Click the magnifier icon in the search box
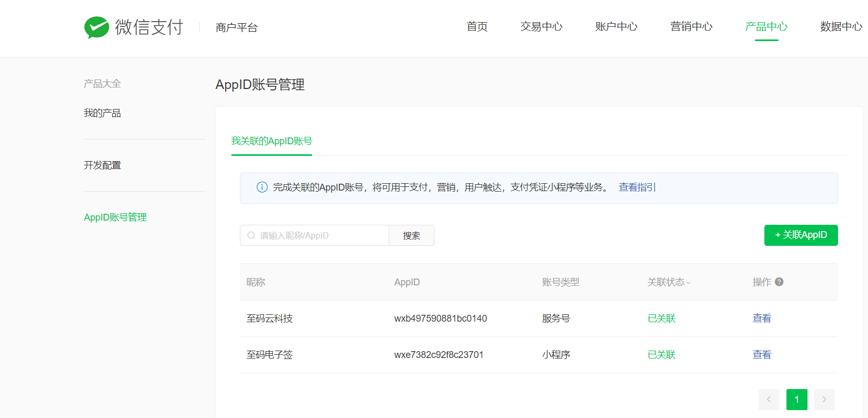Screen dimensions: 868x418 tap(251, 235)
